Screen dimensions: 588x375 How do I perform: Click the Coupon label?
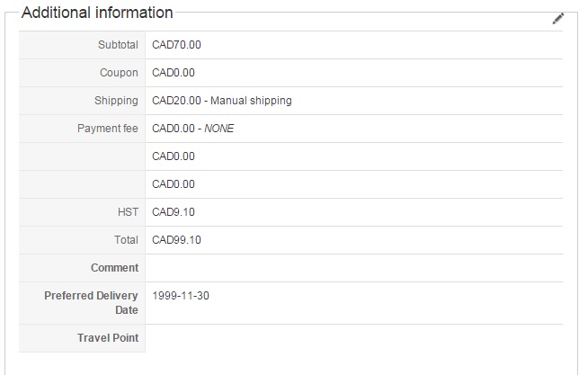coord(120,73)
